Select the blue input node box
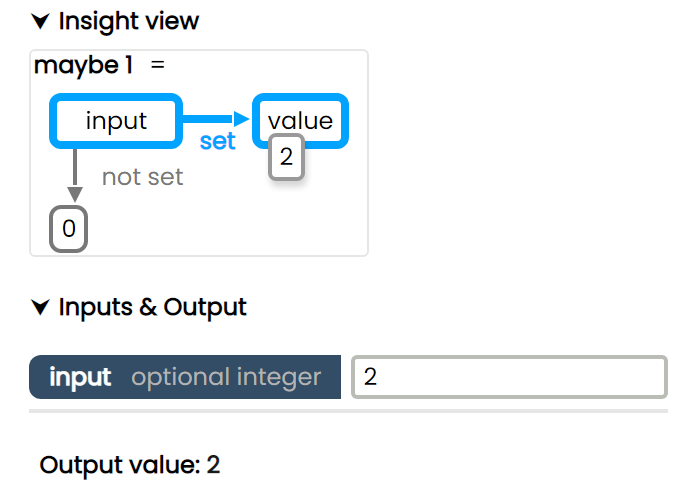Viewport: 678px width, 487px height. pos(116,122)
